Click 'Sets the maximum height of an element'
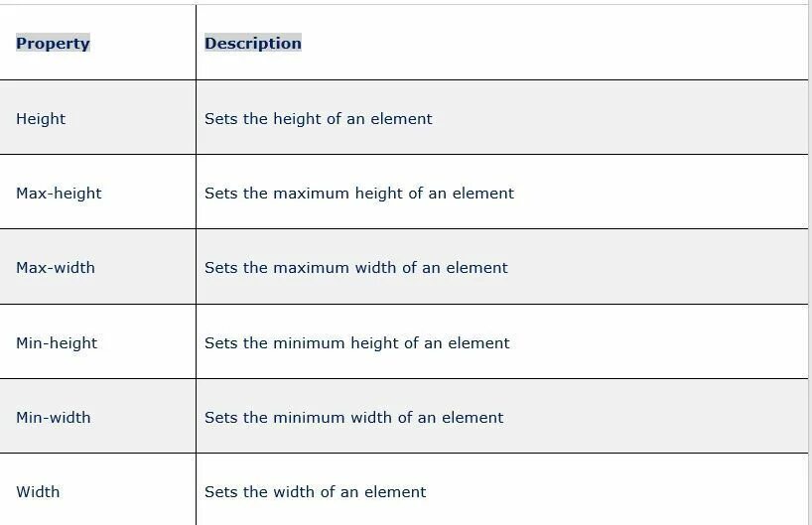This screenshot has height=525, width=812. (359, 194)
